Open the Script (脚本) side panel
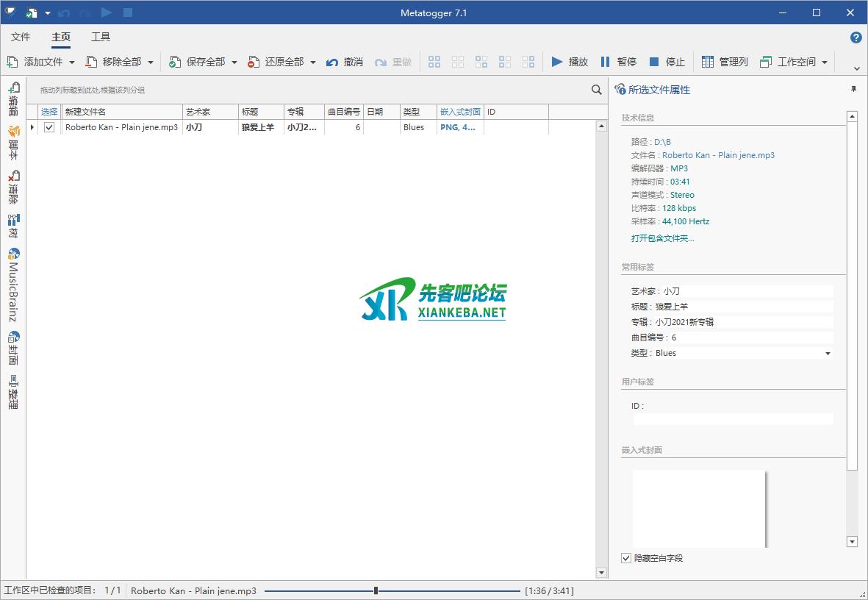The image size is (868, 600). 13,143
